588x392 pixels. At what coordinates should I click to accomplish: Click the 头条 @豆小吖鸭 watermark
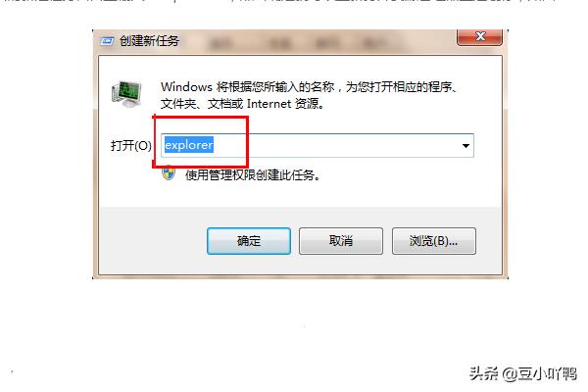[x=523, y=373]
